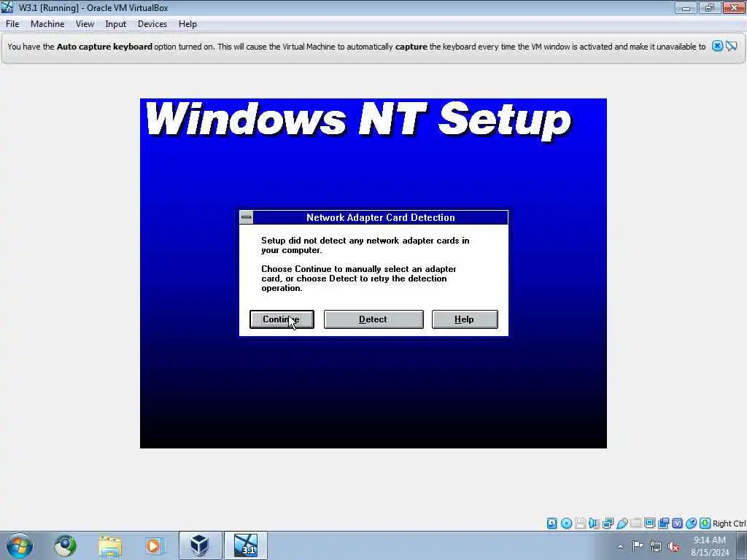Open Windows Explorer from the taskbar

(110, 545)
